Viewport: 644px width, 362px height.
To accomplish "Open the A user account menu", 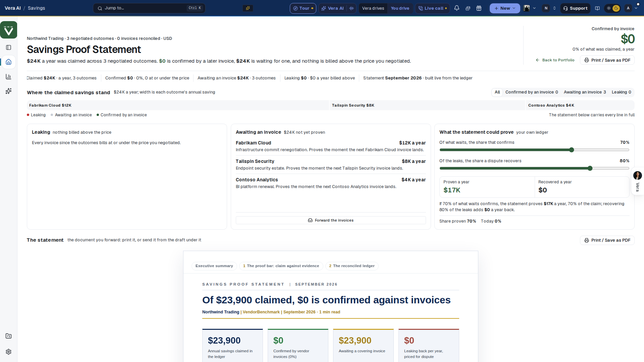I will pyautogui.click(x=631, y=8).
